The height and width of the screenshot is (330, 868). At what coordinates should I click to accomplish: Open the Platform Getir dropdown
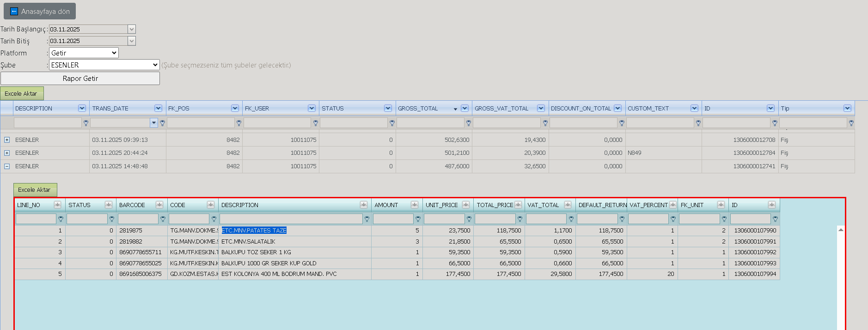[x=84, y=53]
